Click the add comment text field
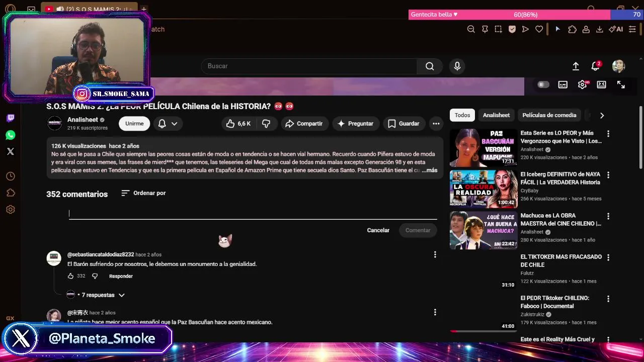The height and width of the screenshot is (362, 644). click(x=253, y=214)
